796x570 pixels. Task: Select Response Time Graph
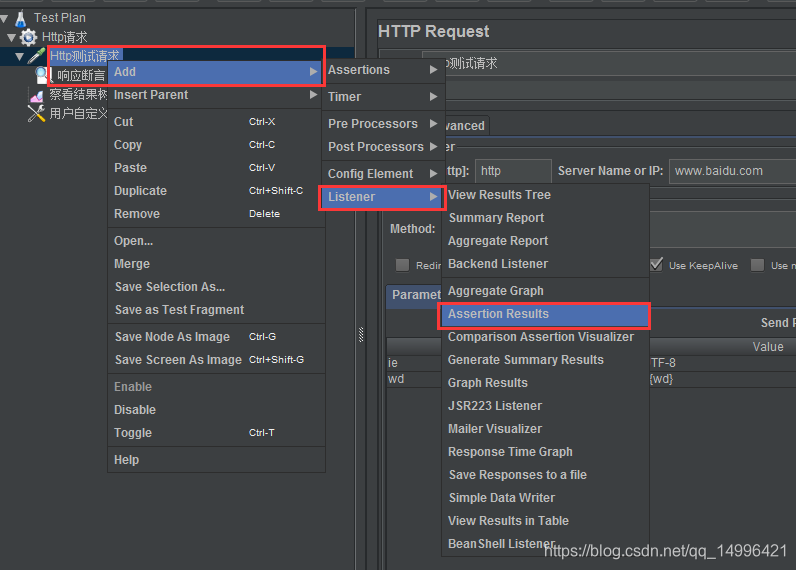pos(546,452)
